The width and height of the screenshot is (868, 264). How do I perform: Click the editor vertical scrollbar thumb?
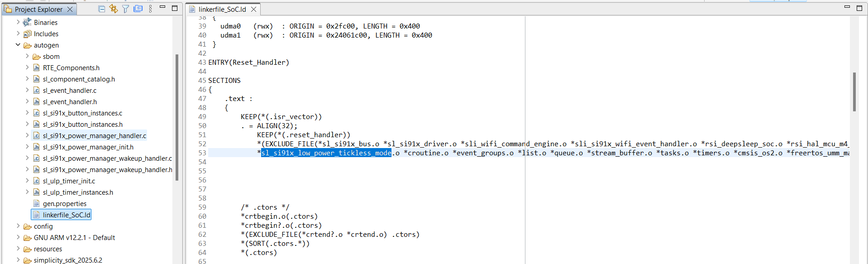pos(854,92)
